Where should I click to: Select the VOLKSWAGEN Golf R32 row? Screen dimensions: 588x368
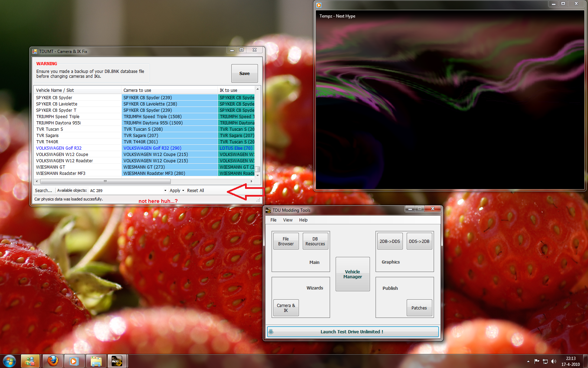click(59, 148)
